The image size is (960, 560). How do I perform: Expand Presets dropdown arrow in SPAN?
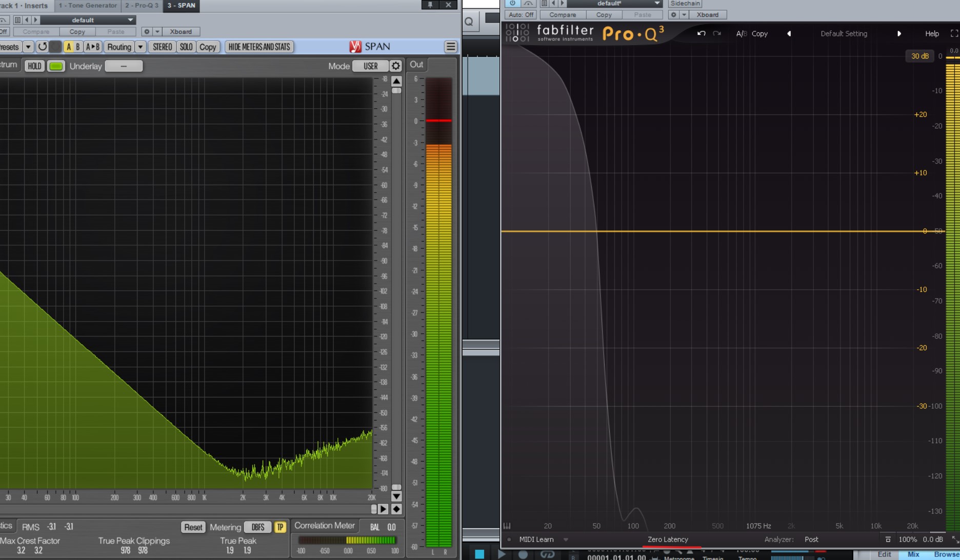28,47
